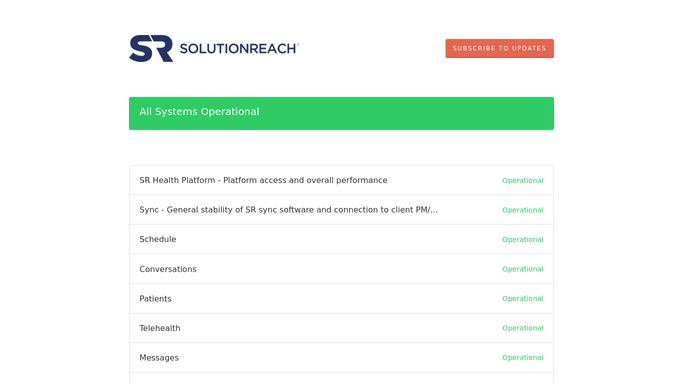The width and height of the screenshot is (683, 384).
Task: Click Operational status beside the Sync row
Action: [522, 210]
